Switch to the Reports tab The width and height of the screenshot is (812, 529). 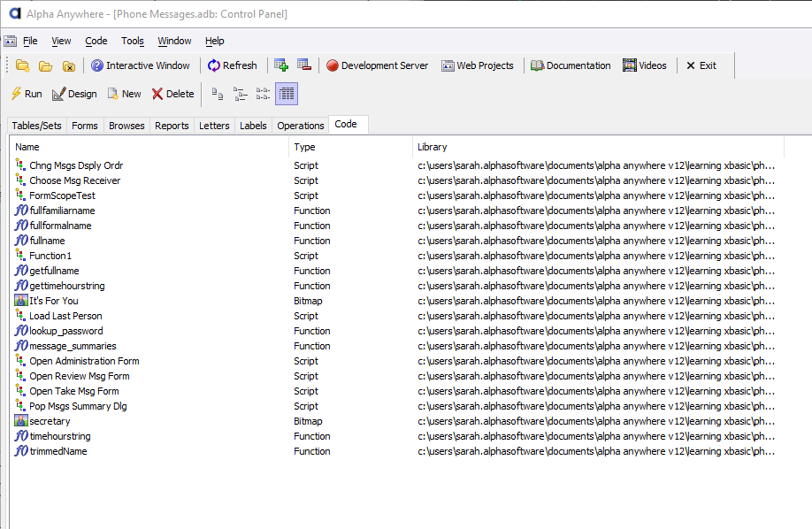172,126
